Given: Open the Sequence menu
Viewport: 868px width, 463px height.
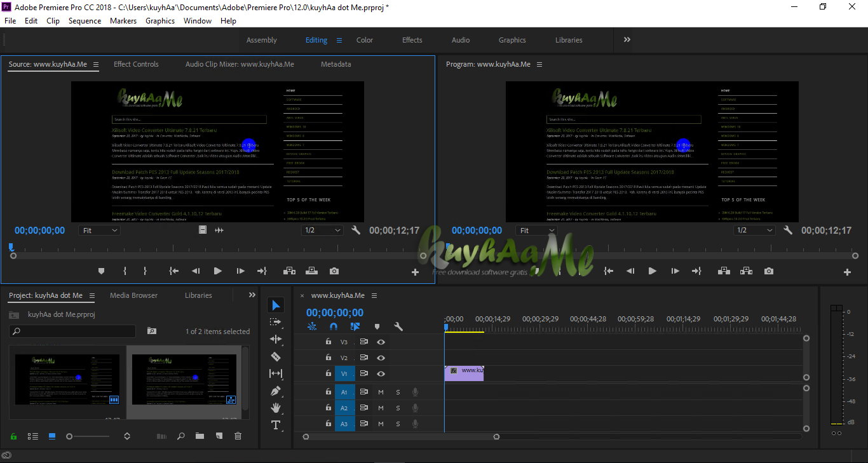Looking at the screenshot, I should click(85, 21).
